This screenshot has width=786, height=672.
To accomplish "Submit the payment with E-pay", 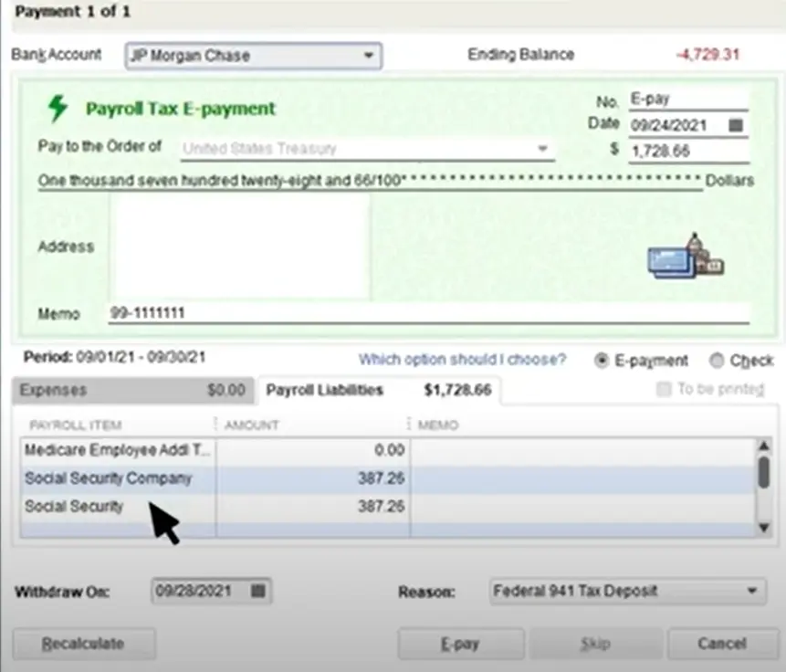I will (x=460, y=643).
